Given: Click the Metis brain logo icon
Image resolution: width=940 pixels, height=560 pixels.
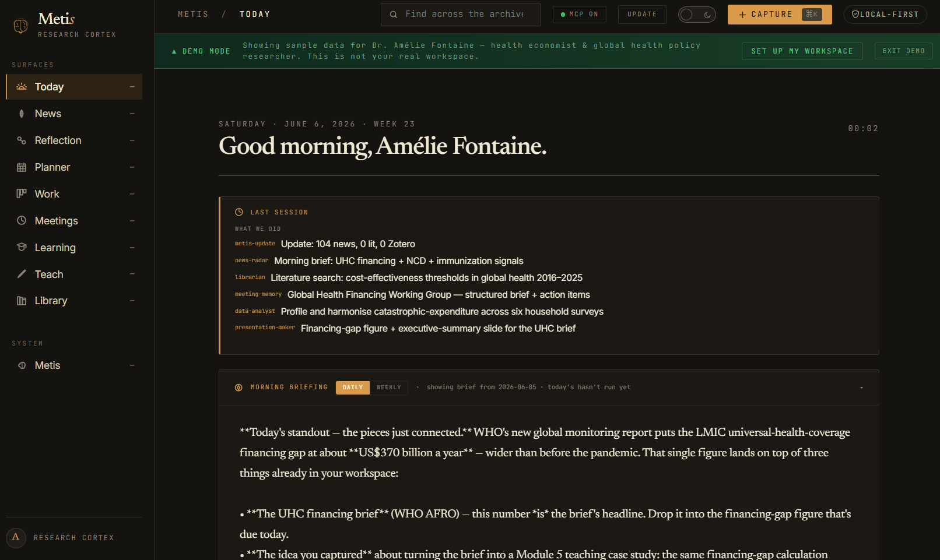Looking at the screenshot, I should (20, 26).
